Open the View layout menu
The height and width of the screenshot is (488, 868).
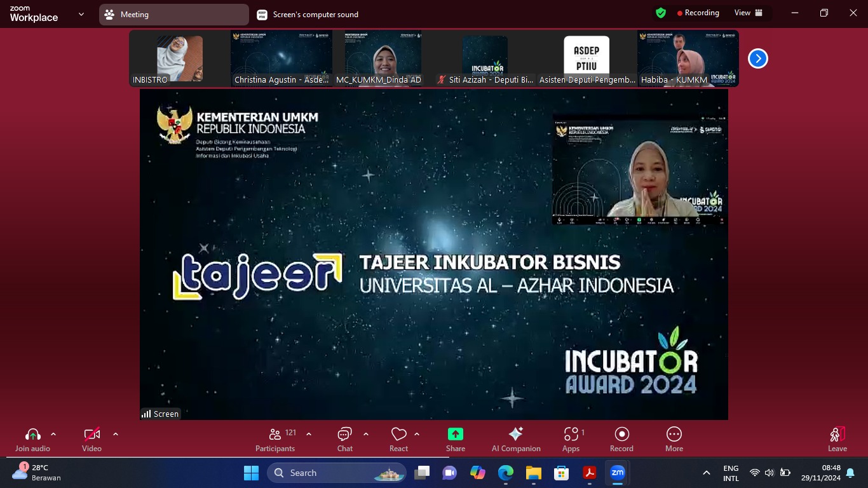tap(749, 13)
